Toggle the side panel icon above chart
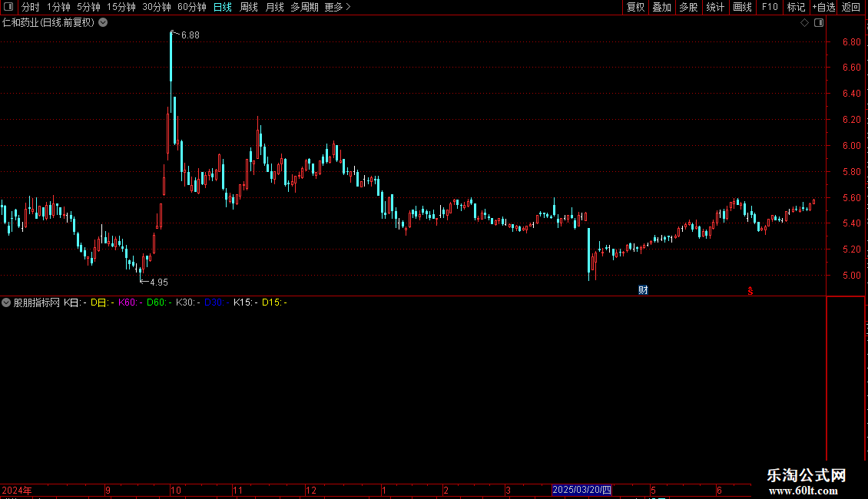 coord(819,23)
